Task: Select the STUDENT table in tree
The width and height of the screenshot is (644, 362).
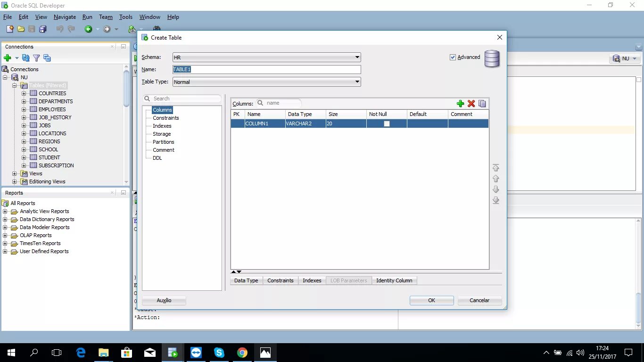Action: tap(49, 157)
